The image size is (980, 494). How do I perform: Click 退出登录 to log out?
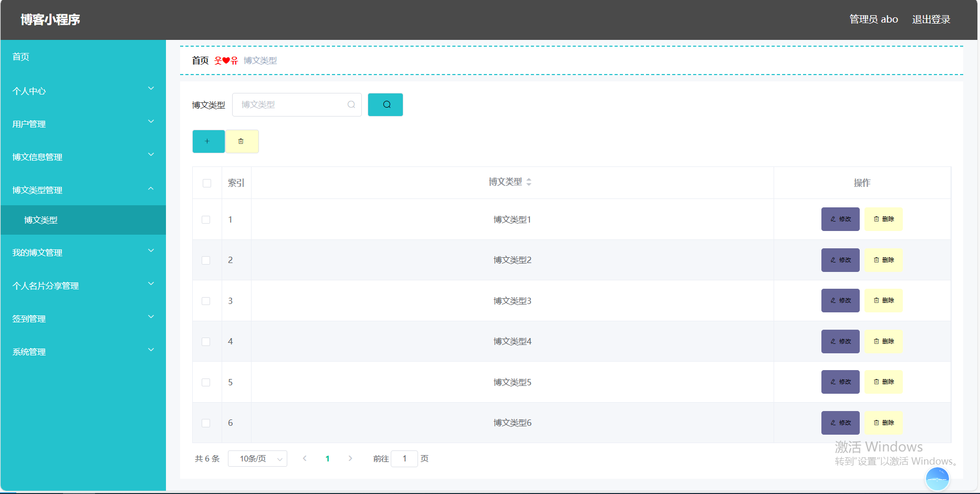pos(931,19)
